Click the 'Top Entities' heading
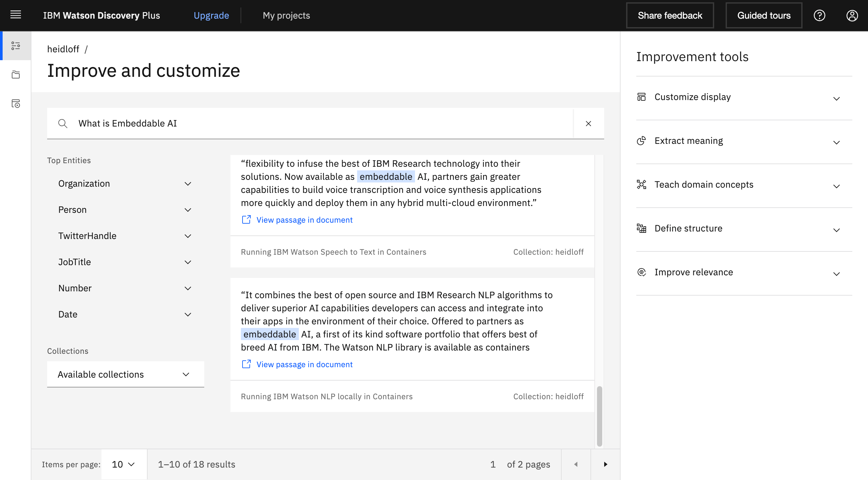 tap(69, 160)
